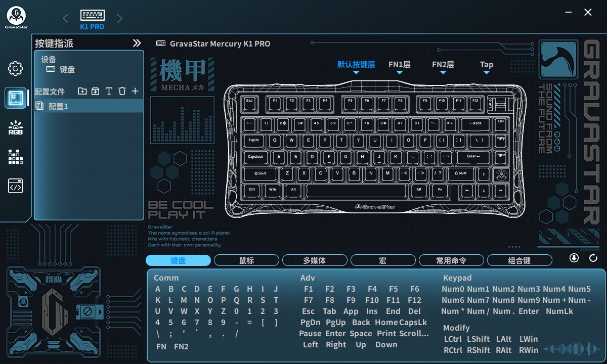Click the rename profile T icon
Viewport: 607px width, 364px height.
click(108, 91)
